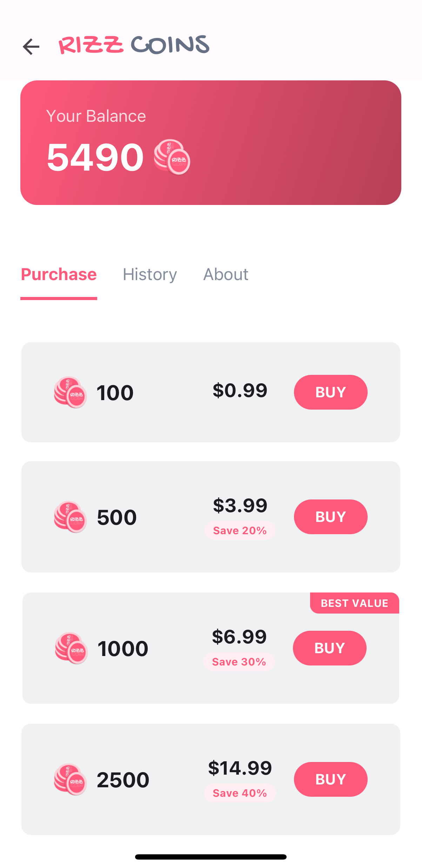Buy the 1000 coins pack for $6.99
Viewport: 422px width, 868px height.
click(x=330, y=648)
